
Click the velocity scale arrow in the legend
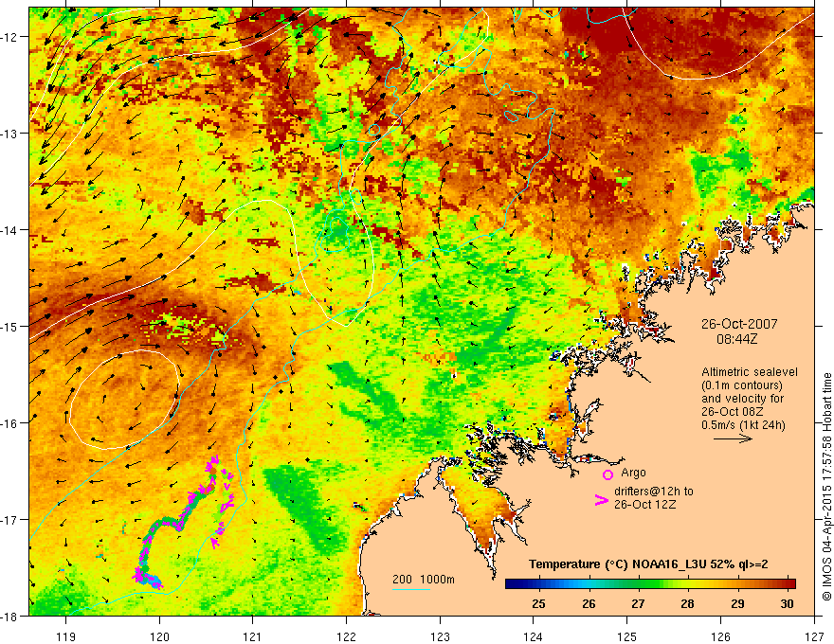point(733,438)
